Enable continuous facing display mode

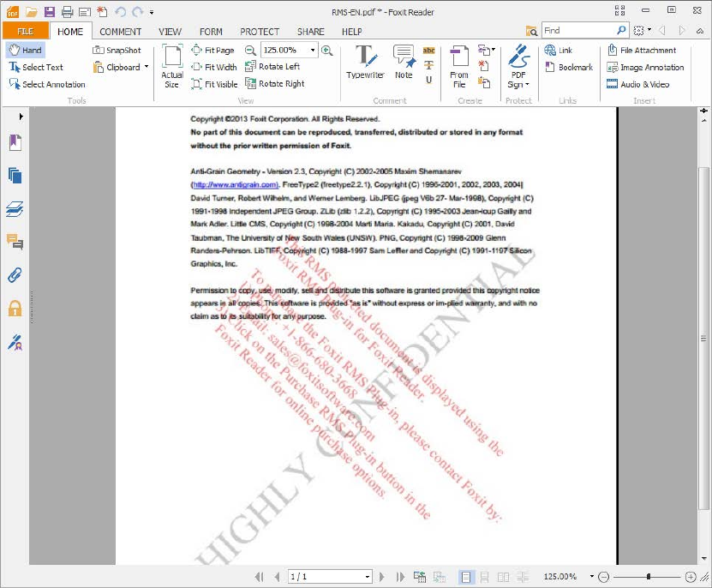pos(523,577)
